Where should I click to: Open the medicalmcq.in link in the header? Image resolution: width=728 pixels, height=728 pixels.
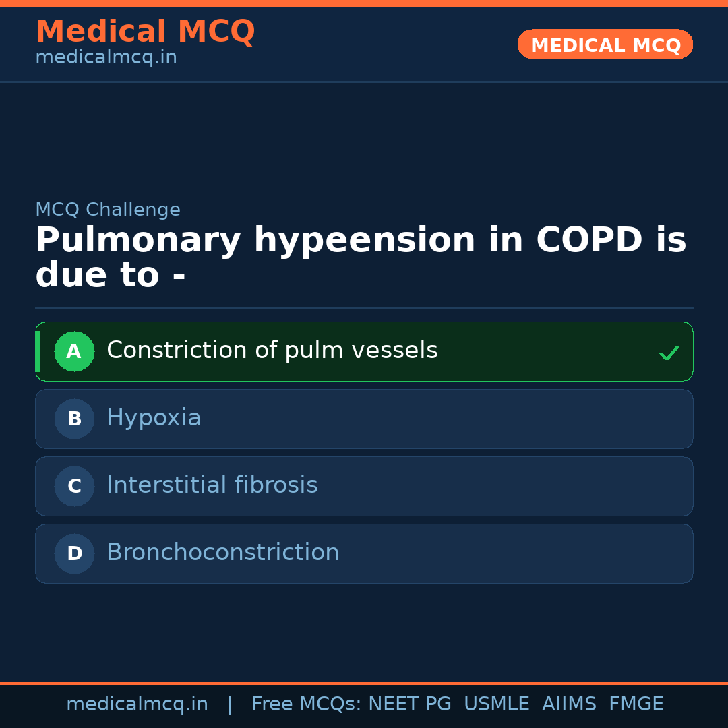coord(106,58)
